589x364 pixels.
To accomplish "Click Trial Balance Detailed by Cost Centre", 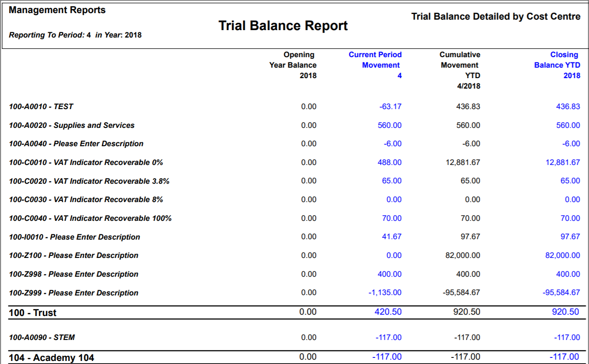I will click(x=496, y=17).
